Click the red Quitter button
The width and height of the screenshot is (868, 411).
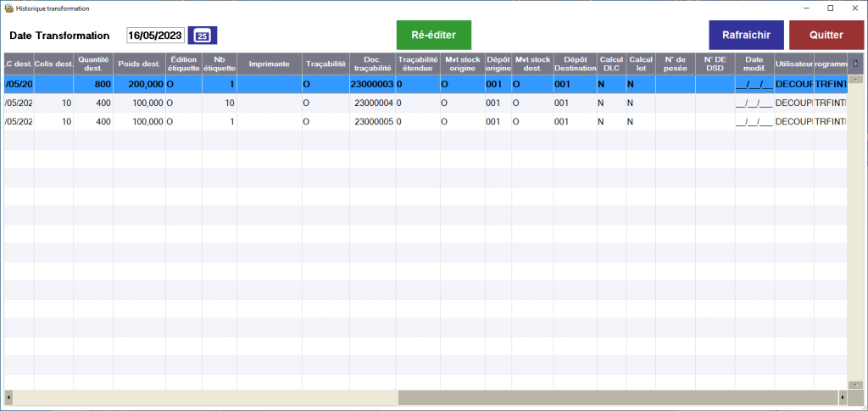826,35
